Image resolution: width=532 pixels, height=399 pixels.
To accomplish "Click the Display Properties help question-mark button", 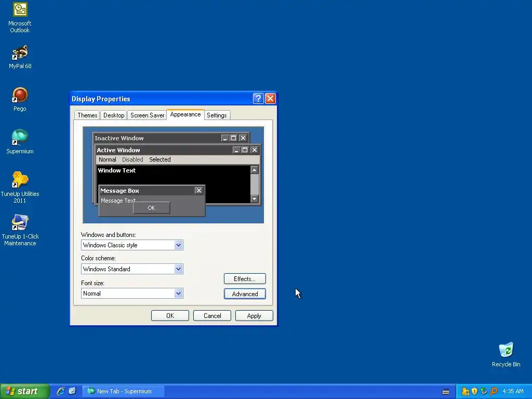I will [x=258, y=98].
